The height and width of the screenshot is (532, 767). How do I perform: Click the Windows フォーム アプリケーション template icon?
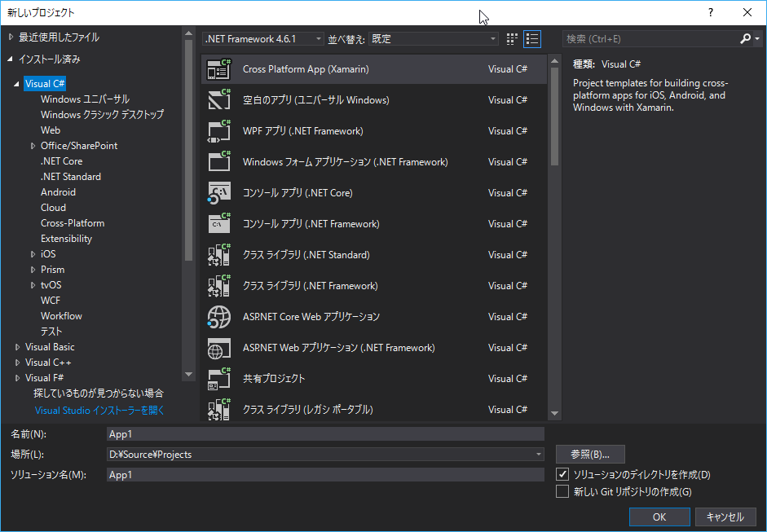(x=218, y=162)
